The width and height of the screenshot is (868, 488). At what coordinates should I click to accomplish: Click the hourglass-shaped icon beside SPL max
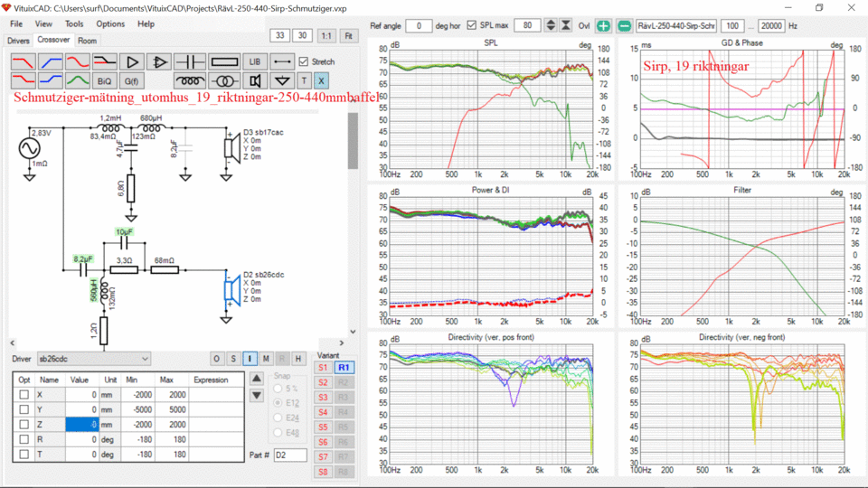tap(566, 25)
